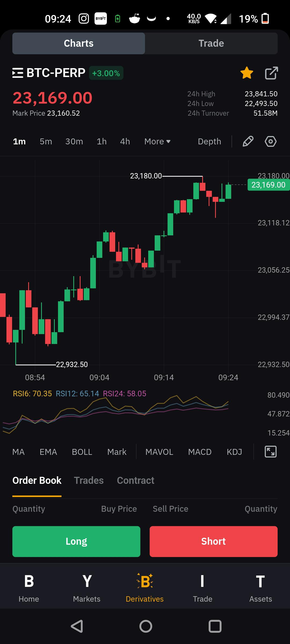Switch to the Charts tab
The width and height of the screenshot is (290, 644).
[x=79, y=43]
